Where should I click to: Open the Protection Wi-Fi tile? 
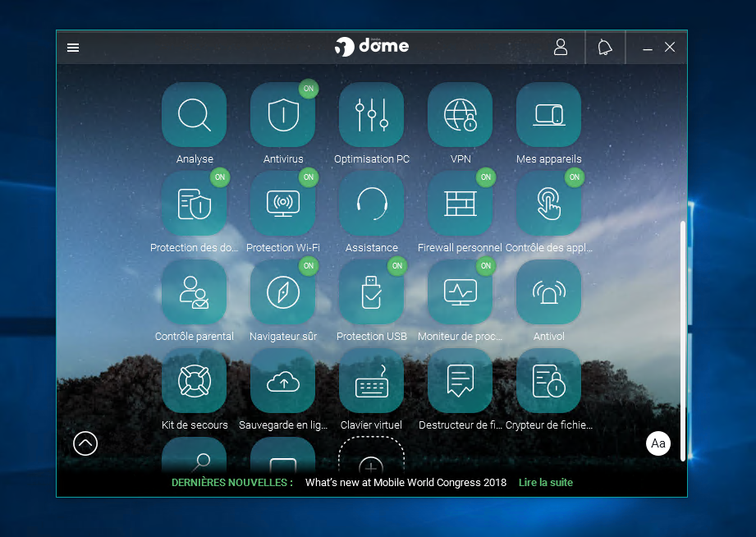pos(283,203)
